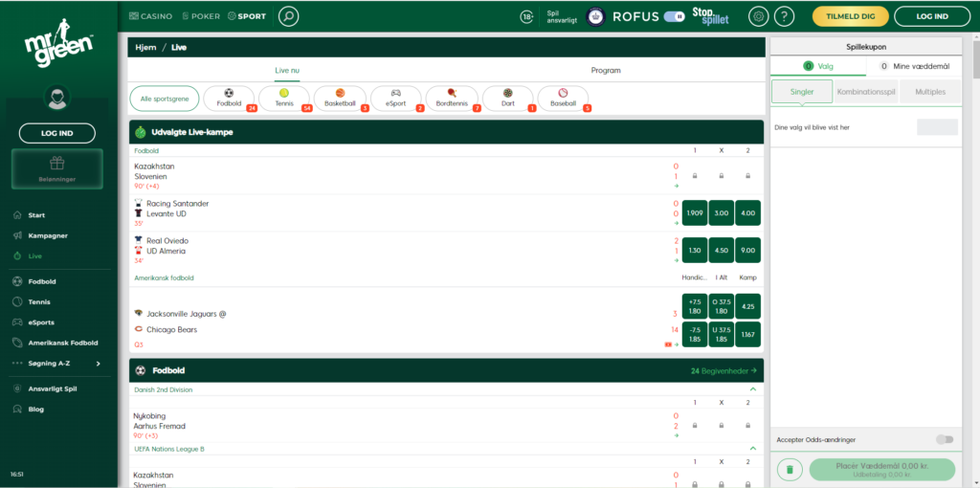
Task: Open the help question mark icon
Action: [785, 16]
